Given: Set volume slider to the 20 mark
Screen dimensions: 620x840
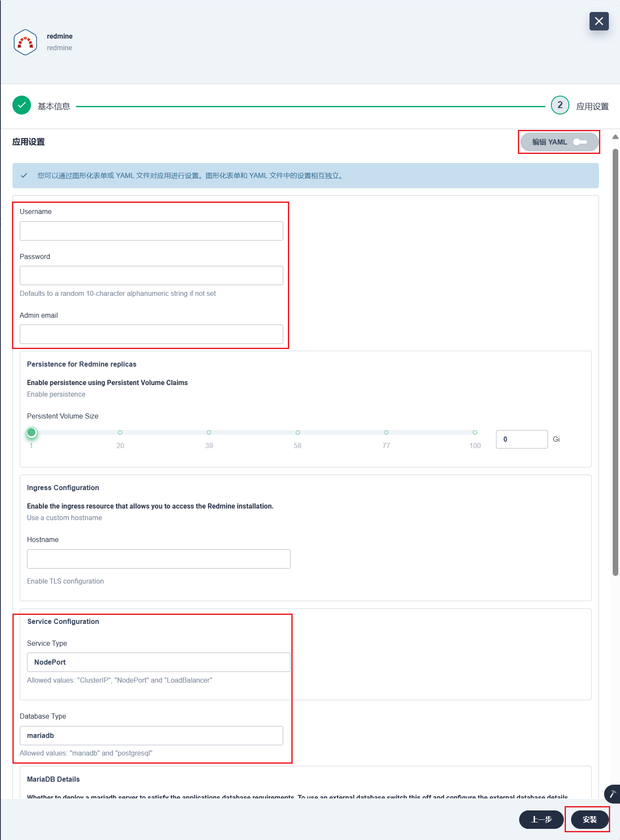Looking at the screenshot, I should tap(120, 432).
